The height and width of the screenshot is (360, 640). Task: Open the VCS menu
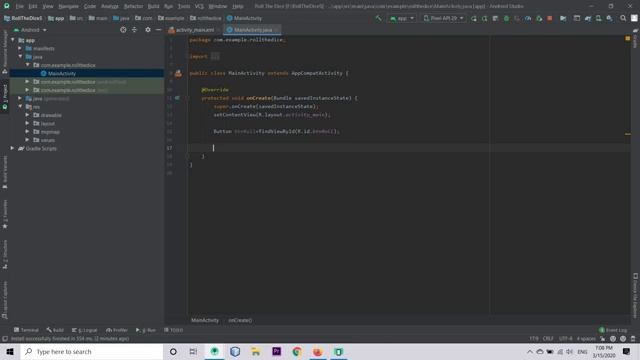199,6
